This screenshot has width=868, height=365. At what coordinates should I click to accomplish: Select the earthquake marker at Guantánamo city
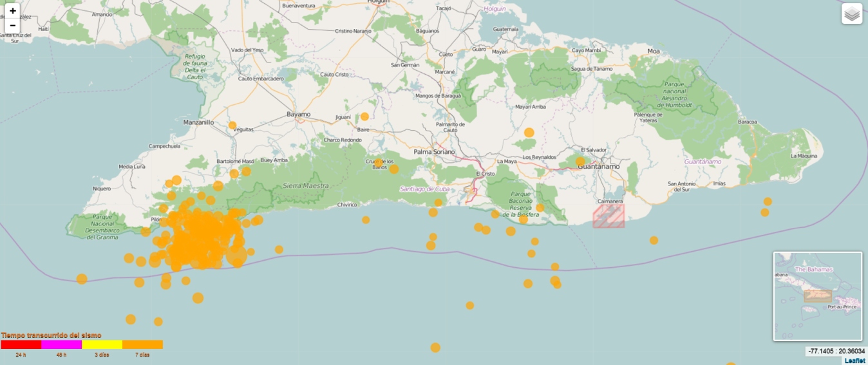[580, 161]
